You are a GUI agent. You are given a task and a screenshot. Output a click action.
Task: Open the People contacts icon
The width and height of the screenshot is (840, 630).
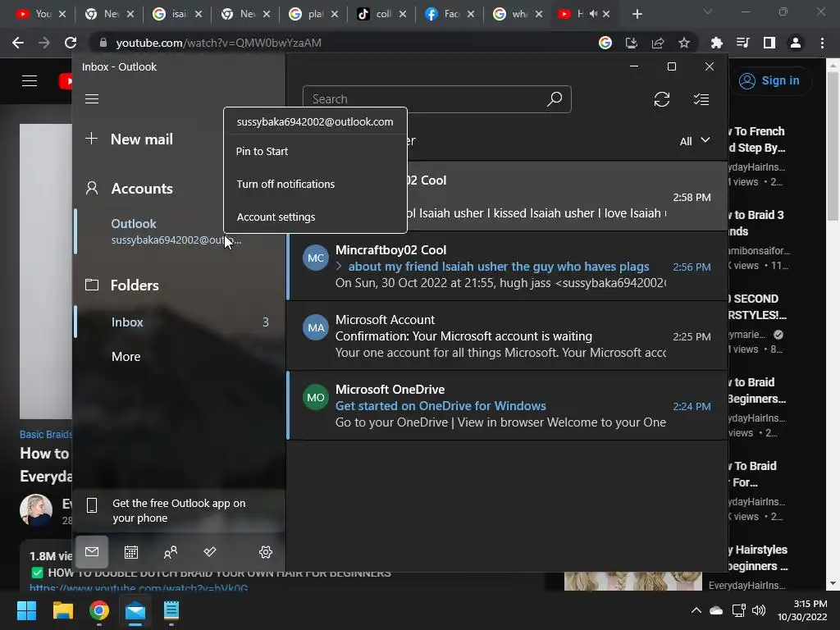[x=171, y=552]
